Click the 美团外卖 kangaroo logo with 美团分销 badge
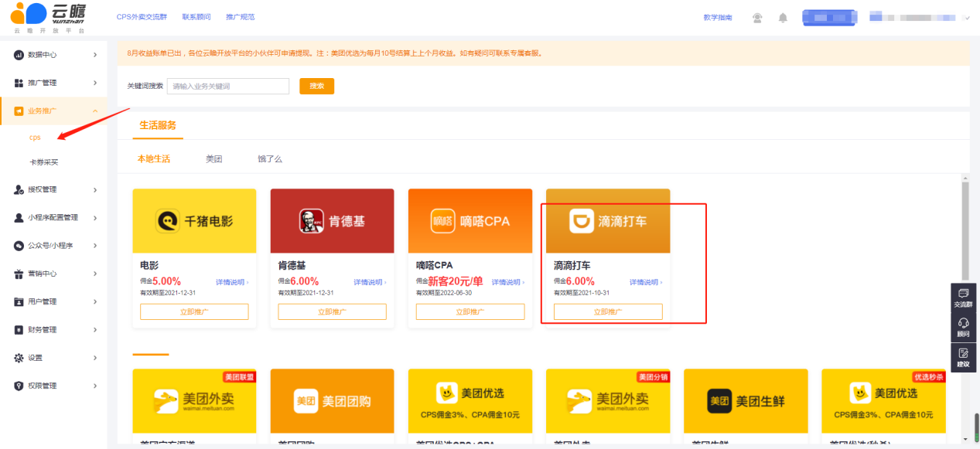The image size is (980, 449). point(580,401)
